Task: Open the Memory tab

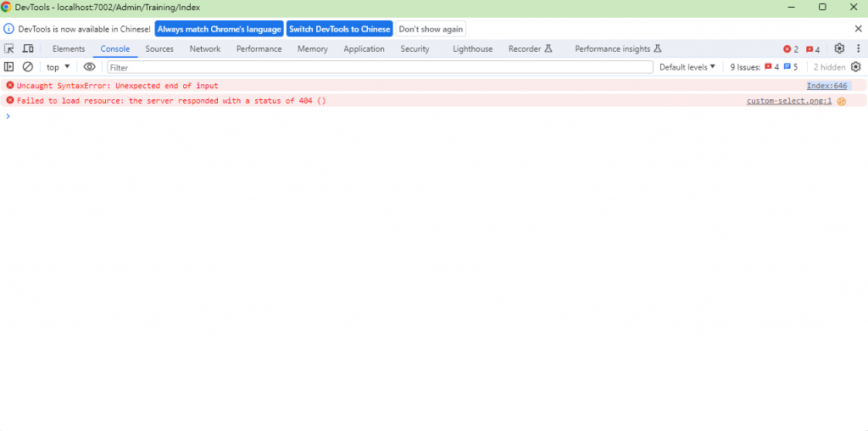Action: [x=312, y=48]
